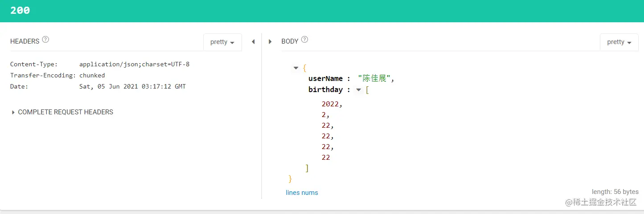644x214 pixels.
Task: Click length: 56 bytes label
Action: (x=615, y=192)
